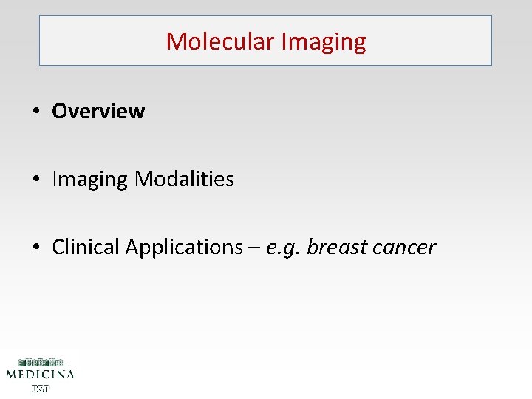Click the word Molecular in the title

tap(220, 41)
